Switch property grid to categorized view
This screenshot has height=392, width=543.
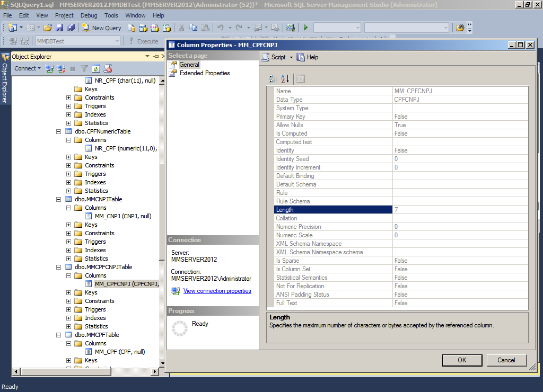273,78
